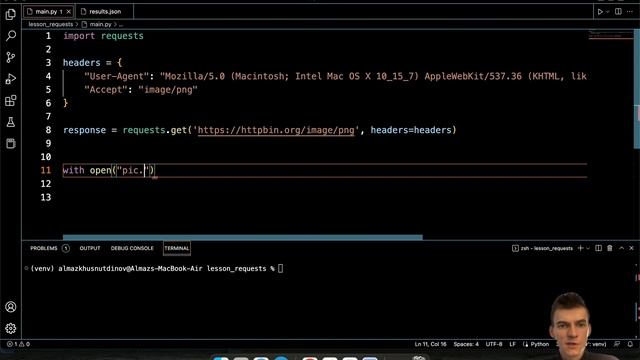Open the editor More Actions menu

point(630,11)
